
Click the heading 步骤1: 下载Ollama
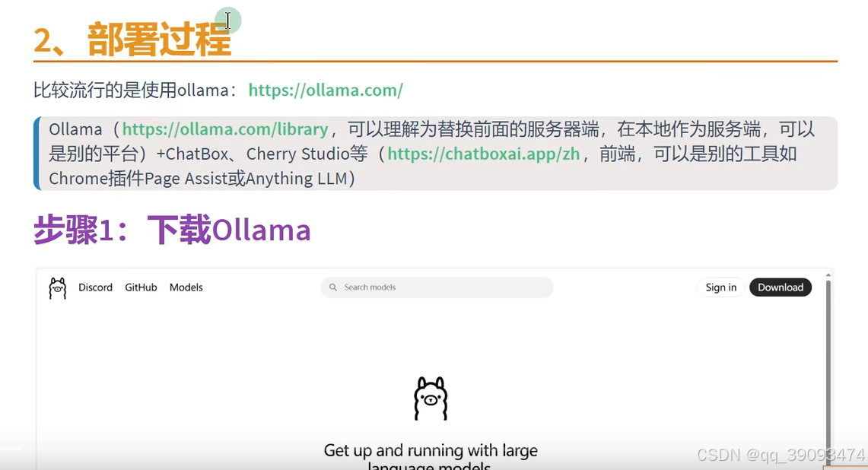coord(172,230)
